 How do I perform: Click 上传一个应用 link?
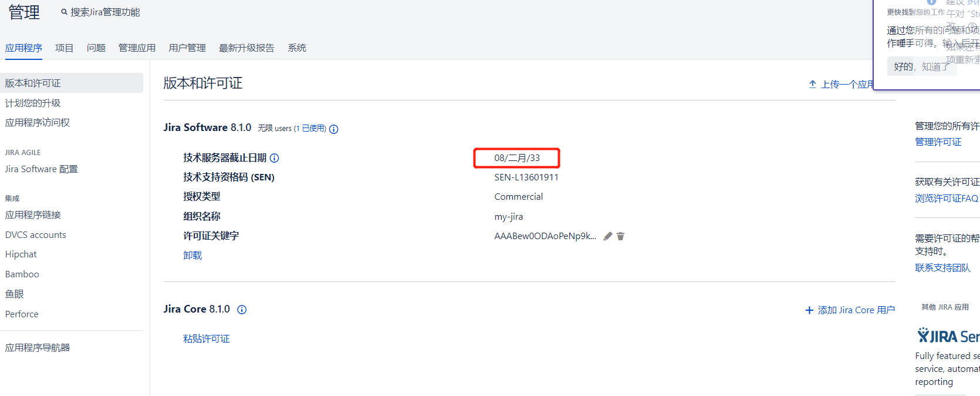(x=847, y=85)
